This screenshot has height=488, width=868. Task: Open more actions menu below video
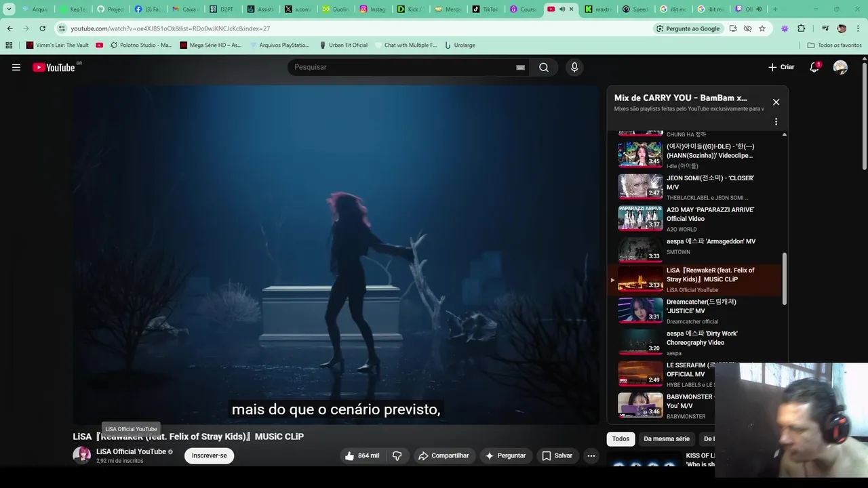(591, 455)
